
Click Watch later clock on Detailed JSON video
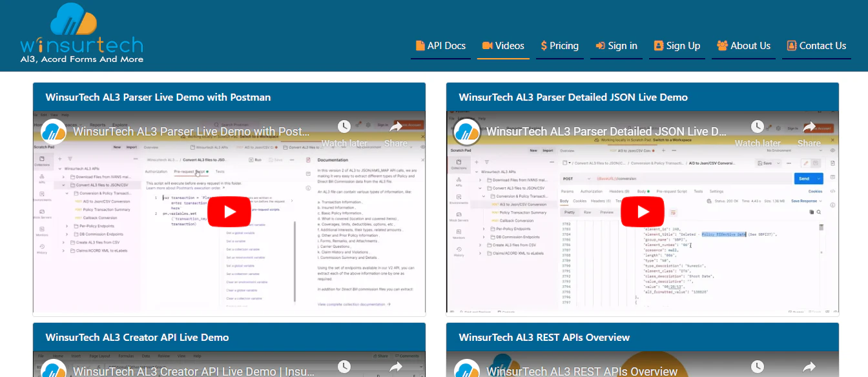coord(758,128)
